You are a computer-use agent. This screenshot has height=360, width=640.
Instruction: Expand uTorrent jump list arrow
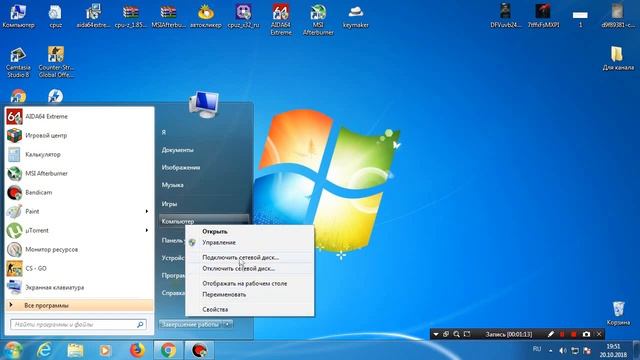147,231
